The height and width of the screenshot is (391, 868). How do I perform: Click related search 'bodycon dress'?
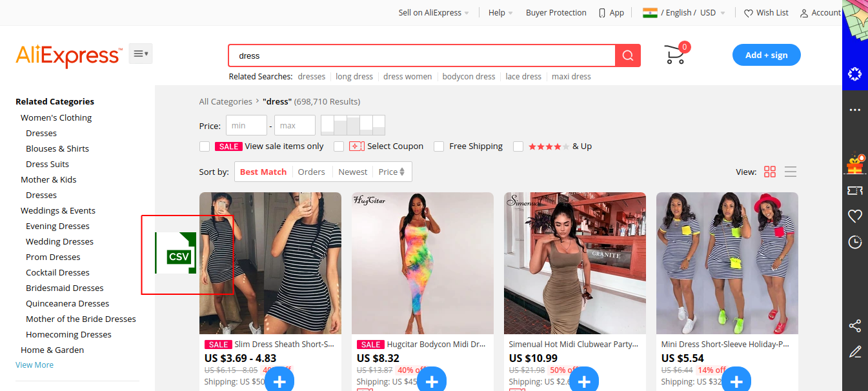point(469,76)
